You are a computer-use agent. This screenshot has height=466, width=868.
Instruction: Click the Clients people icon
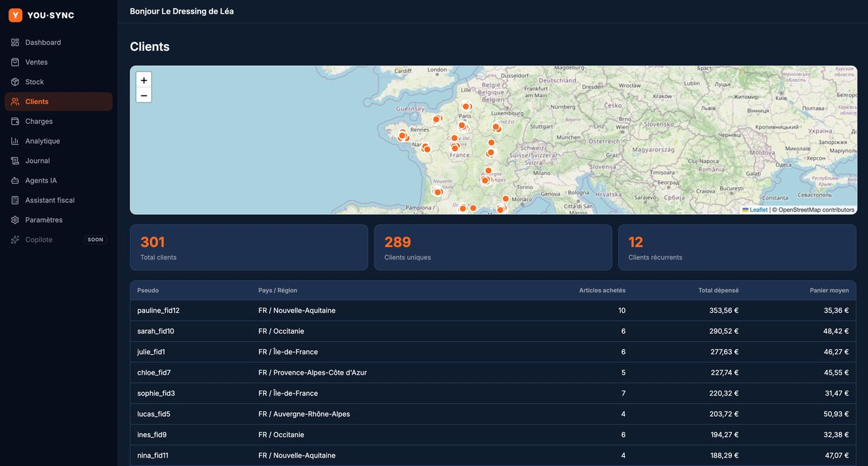click(15, 101)
